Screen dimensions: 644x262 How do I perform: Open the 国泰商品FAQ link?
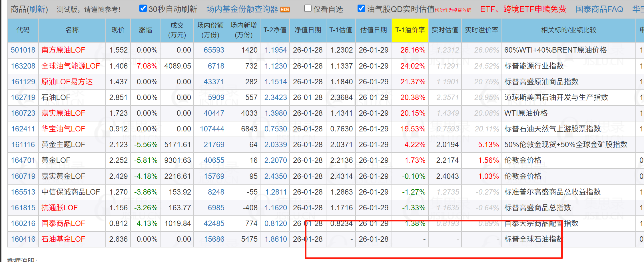click(599, 9)
